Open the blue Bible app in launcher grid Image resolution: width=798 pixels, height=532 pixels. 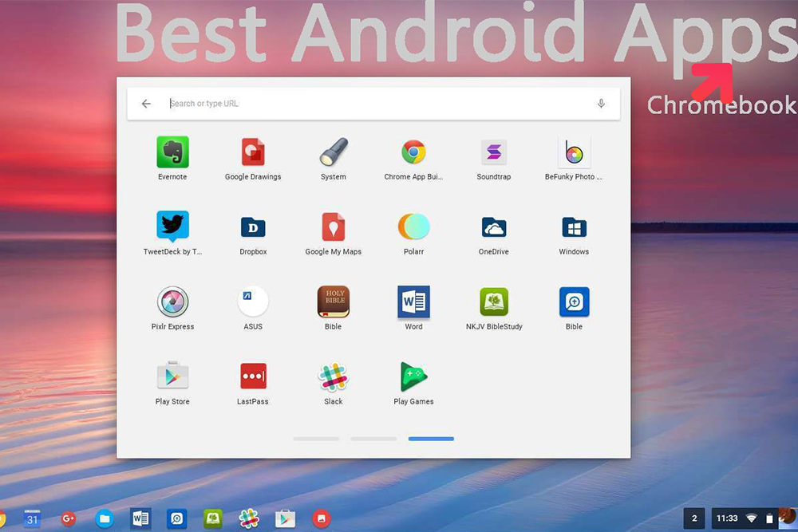click(x=574, y=301)
